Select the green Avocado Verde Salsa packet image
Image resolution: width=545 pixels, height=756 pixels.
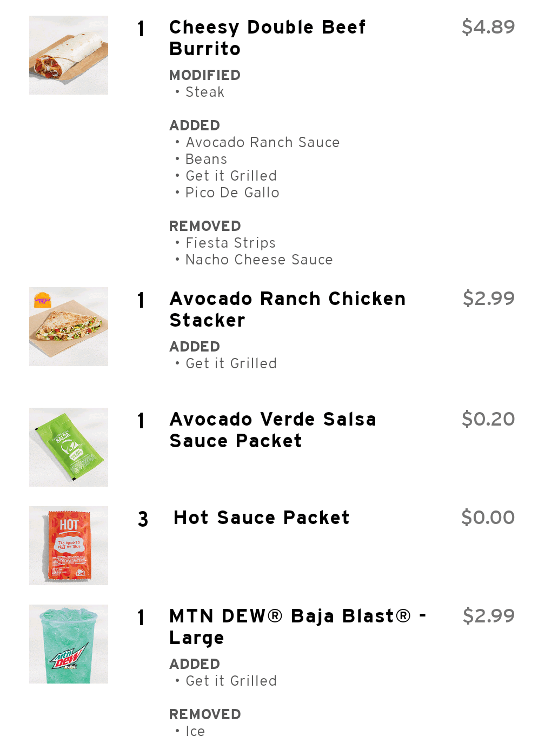coord(69,447)
